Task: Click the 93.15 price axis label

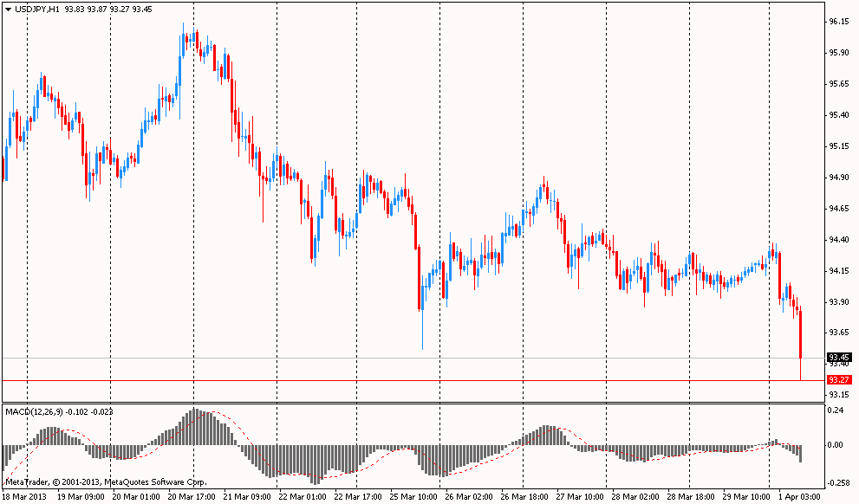Action: pyautogui.click(x=839, y=395)
